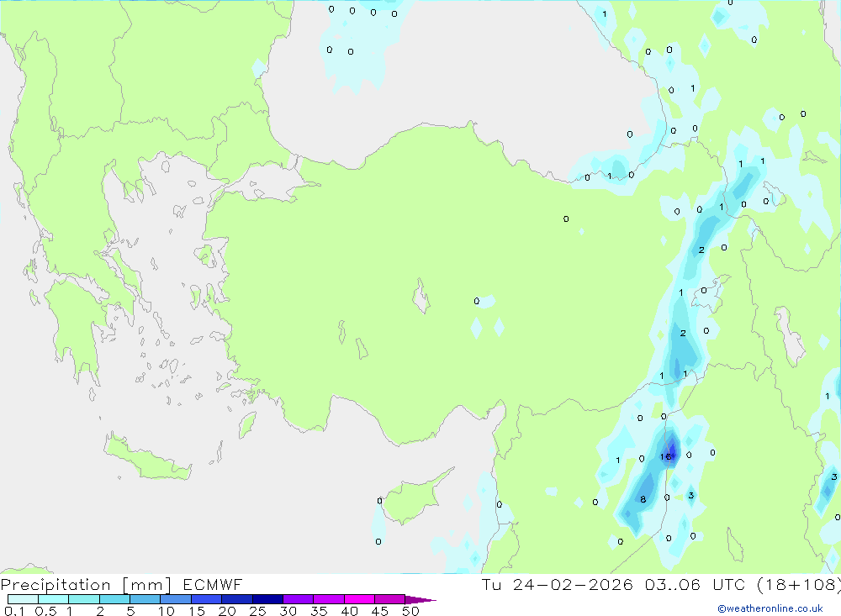Pick the 0.1–0.5 mm lightest cyan legend swatch
Viewport: 841px width, 616px height.
click(x=23, y=599)
